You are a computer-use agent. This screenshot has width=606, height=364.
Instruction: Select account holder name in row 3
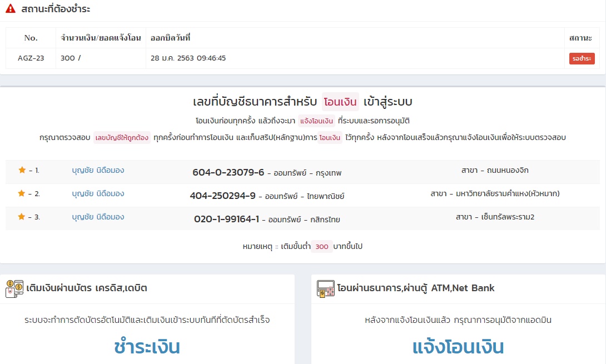[98, 217]
